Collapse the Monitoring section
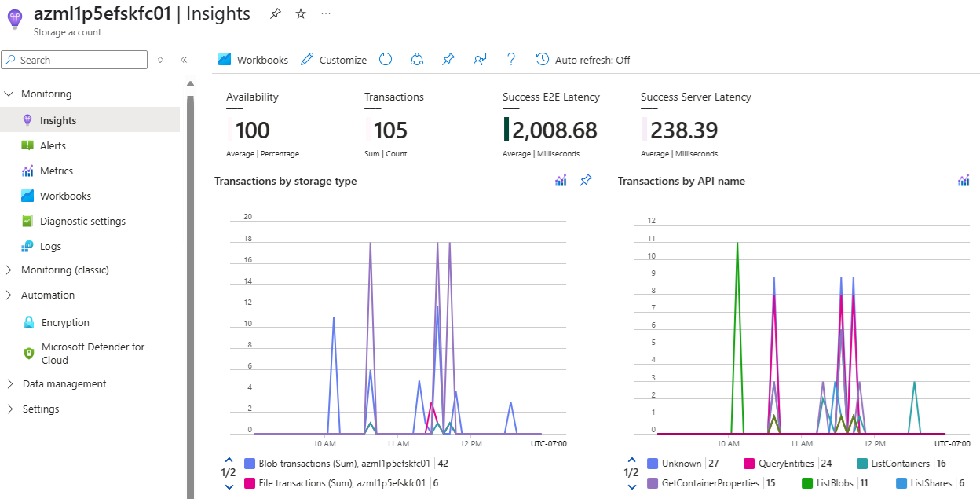Screen dimensions: 980x499 point(47,93)
